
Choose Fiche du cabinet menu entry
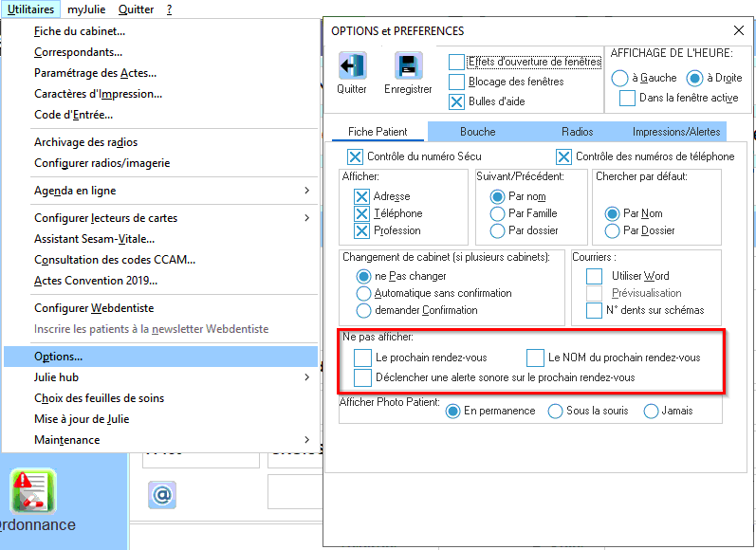[x=160, y=31]
